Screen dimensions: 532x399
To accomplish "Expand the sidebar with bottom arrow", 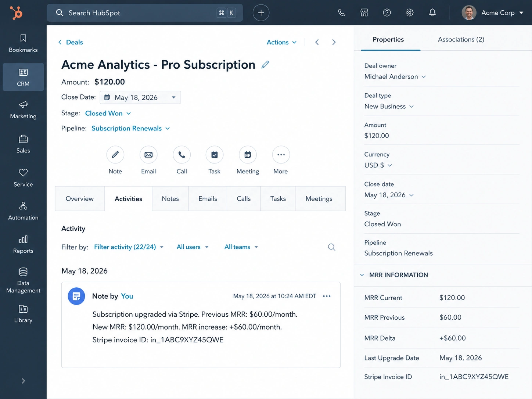I will tap(23, 381).
